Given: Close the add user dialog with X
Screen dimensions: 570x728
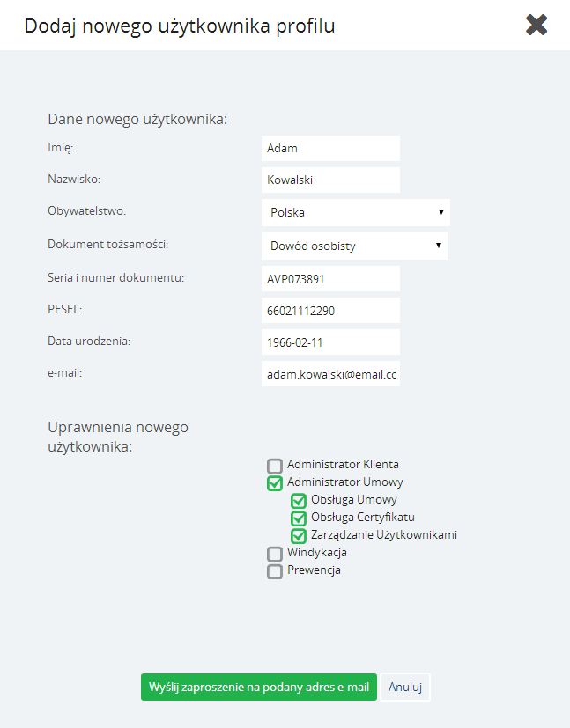Looking at the screenshot, I should click(537, 25).
